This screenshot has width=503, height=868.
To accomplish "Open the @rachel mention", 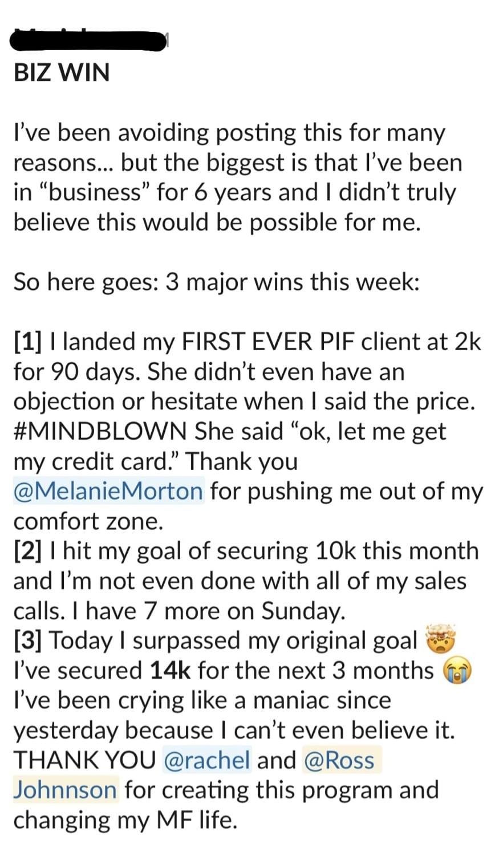I will pyautogui.click(x=208, y=760).
